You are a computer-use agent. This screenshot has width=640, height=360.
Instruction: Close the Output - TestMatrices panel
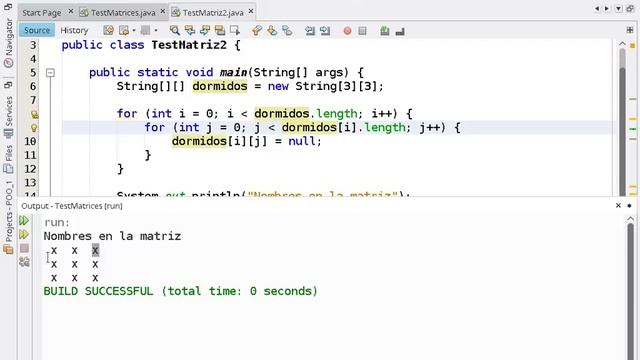click(x=618, y=206)
